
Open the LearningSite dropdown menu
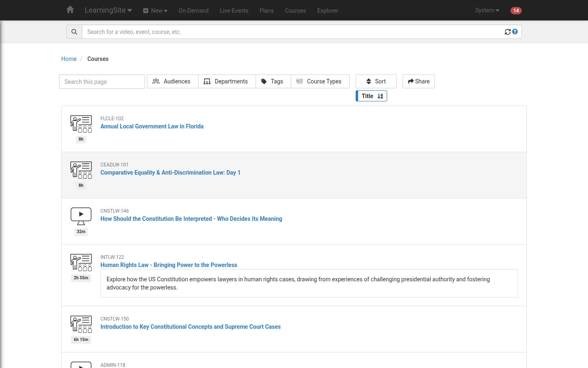tap(108, 10)
